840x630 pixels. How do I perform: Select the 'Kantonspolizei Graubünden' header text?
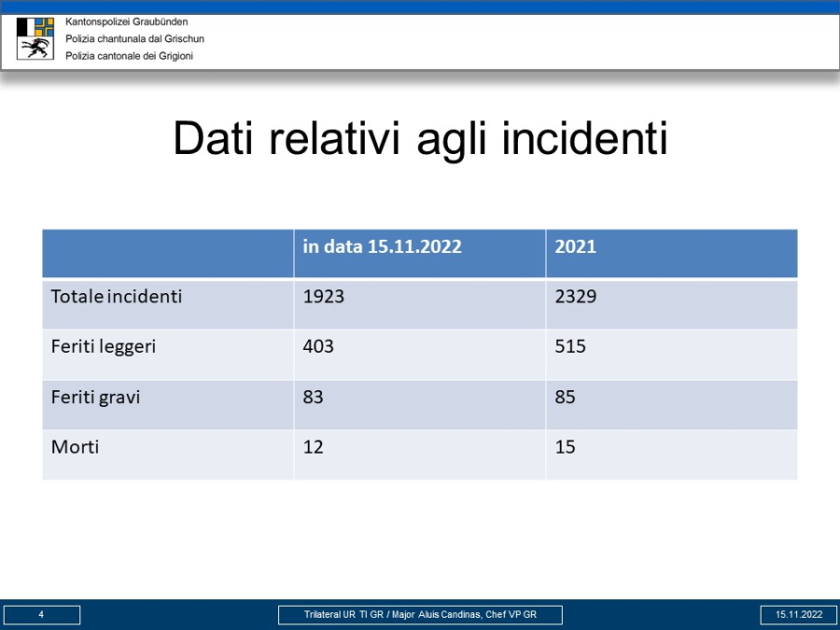[x=126, y=21]
